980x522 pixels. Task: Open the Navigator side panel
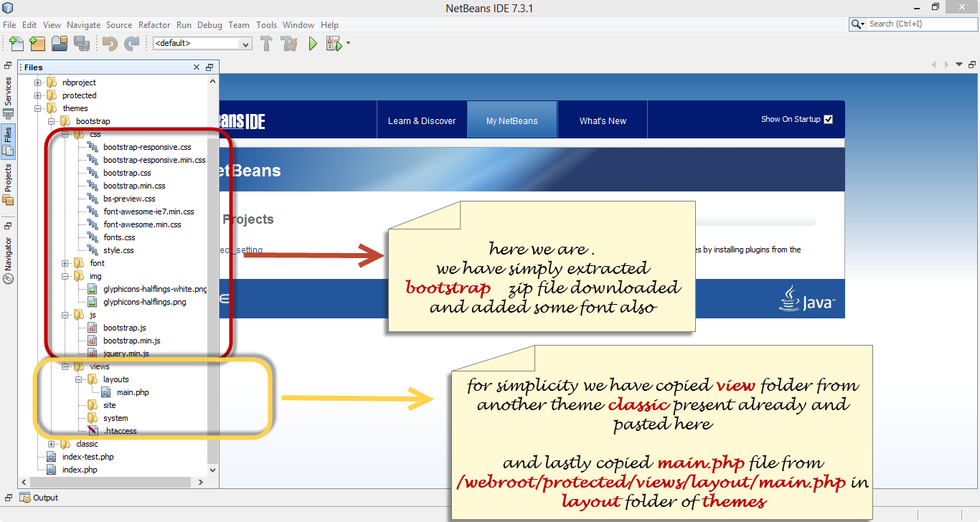click(x=8, y=260)
